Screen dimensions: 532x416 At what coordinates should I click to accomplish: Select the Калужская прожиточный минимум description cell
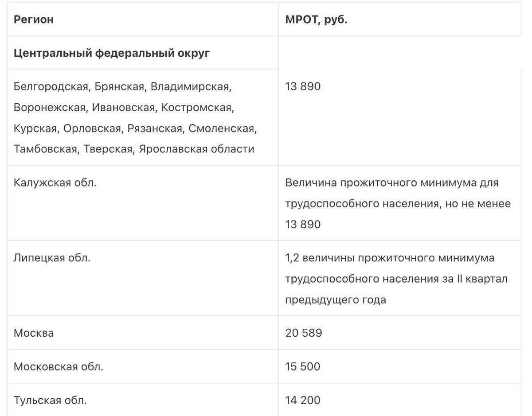(398, 203)
